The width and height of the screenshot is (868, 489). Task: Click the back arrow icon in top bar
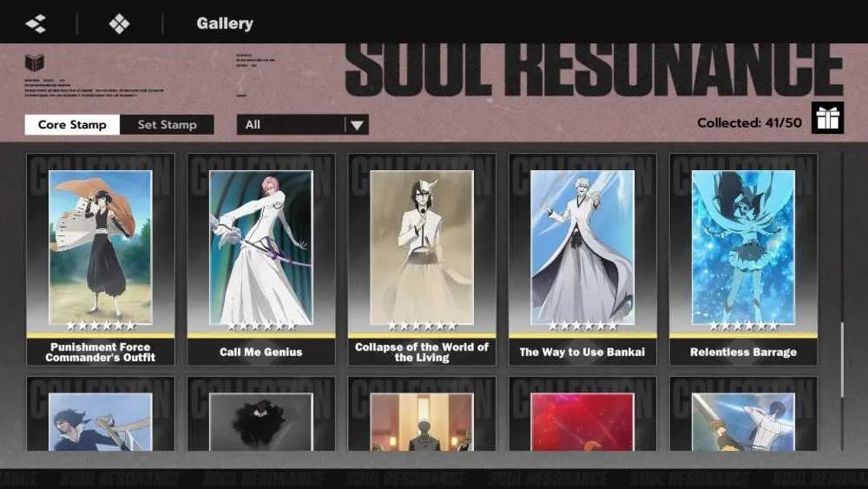coord(36,23)
